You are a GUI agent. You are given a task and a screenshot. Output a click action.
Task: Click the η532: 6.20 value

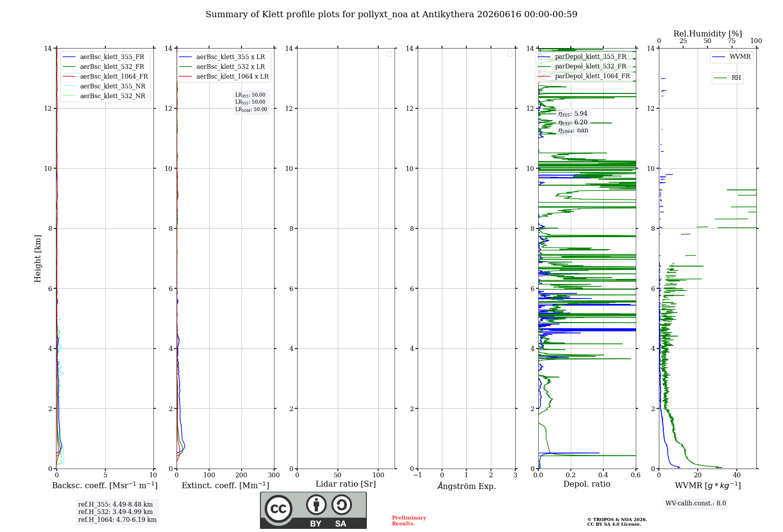tap(573, 122)
